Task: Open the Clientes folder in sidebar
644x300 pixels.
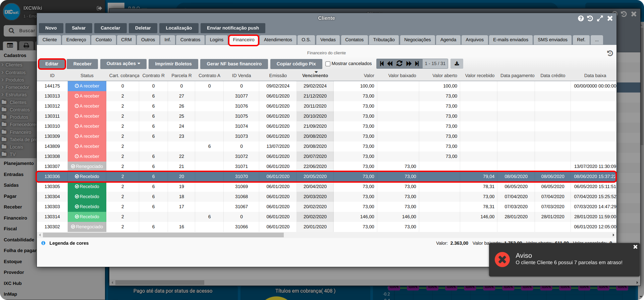Action: tap(14, 102)
